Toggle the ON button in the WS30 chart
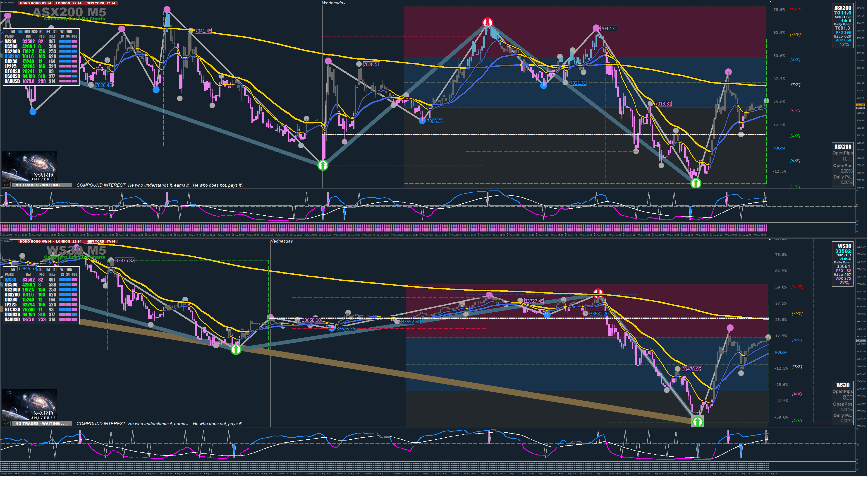This screenshot has height=477, width=868. point(6,423)
